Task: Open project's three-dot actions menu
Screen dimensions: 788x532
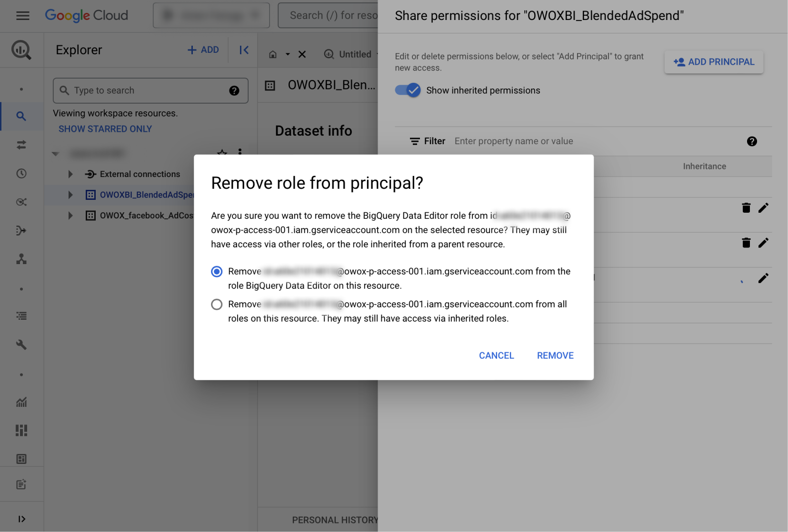Action: click(x=240, y=152)
